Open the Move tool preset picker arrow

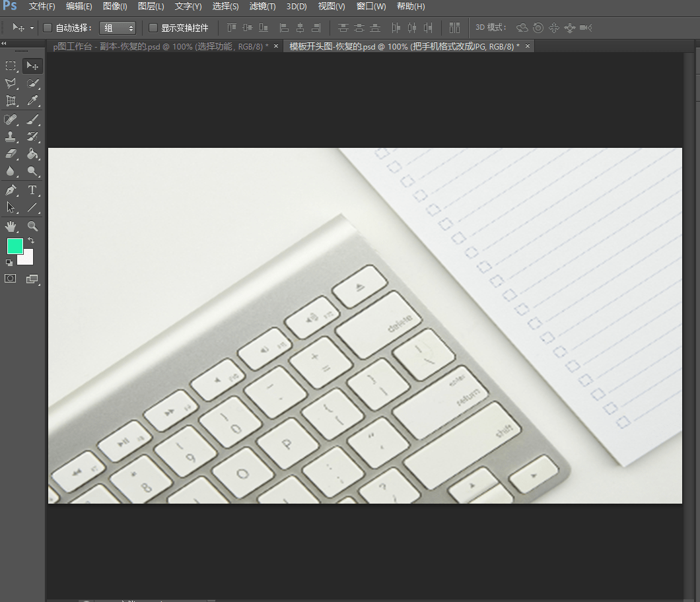click(x=32, y=28)
